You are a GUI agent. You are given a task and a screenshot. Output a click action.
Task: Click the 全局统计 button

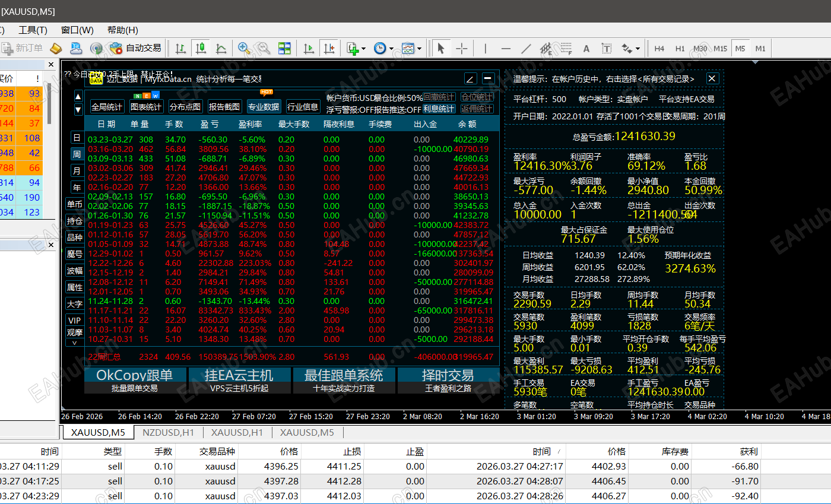tap(107, 107)
